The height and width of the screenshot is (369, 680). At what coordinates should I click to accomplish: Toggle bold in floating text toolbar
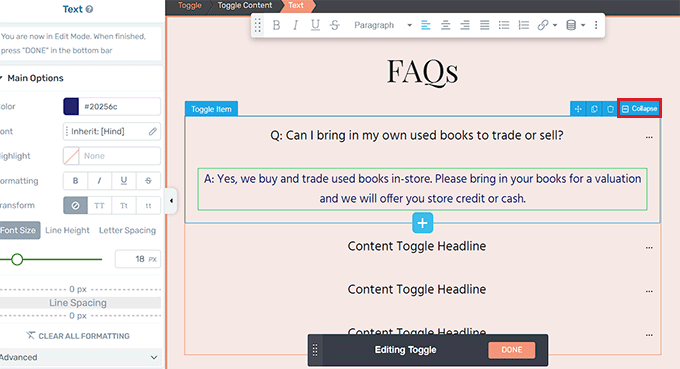point(276,25)
